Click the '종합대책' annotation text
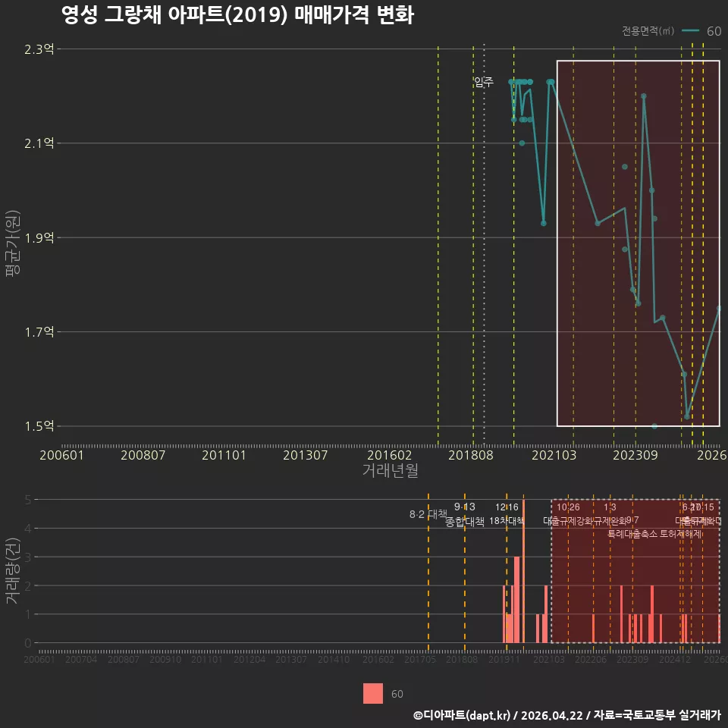Screen dimensions: 728x728 pyautogui.click(x=464, y=522)
